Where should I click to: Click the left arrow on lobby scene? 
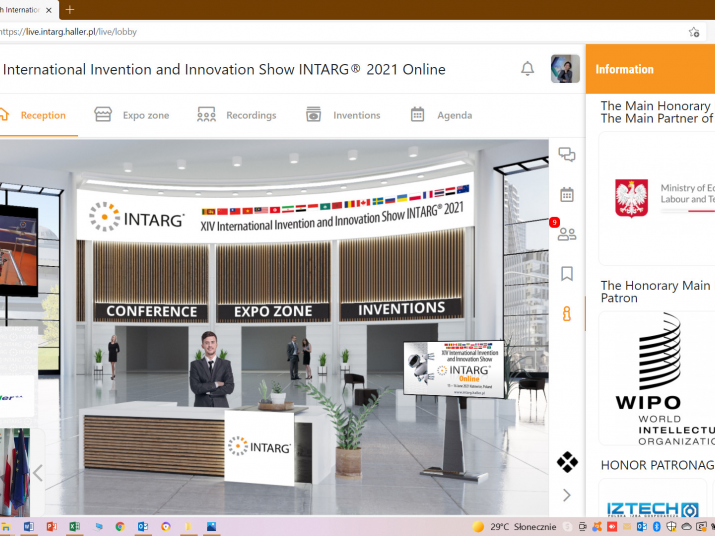point(39,473)
